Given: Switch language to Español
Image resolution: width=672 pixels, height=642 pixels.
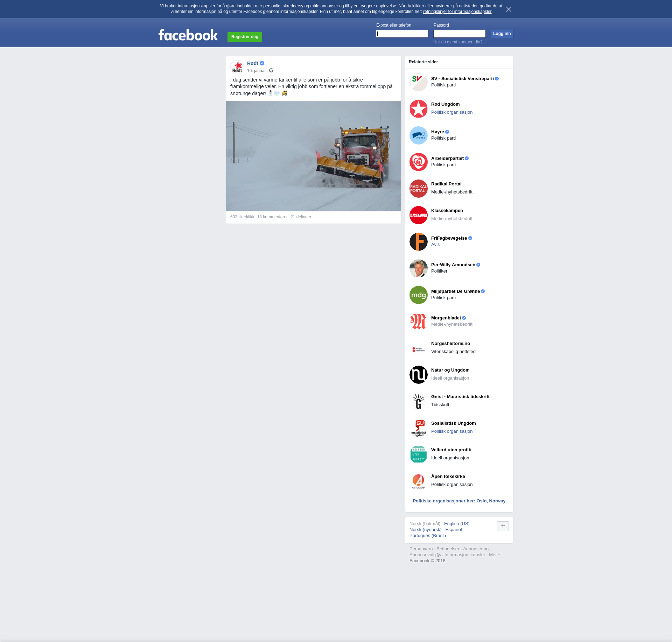Looking at the screenshot, I should pyautogui.click(x=454, y=530).
